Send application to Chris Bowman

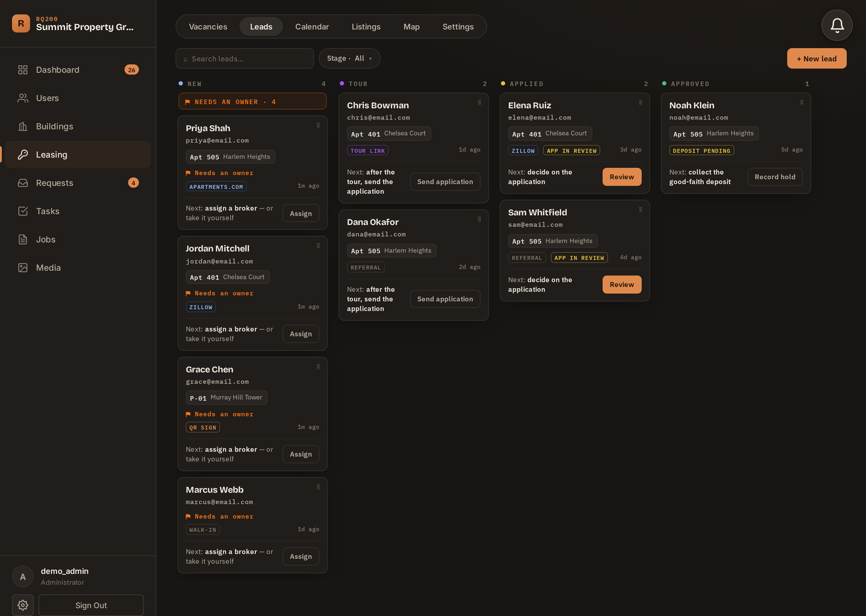[x=445, y=182]
